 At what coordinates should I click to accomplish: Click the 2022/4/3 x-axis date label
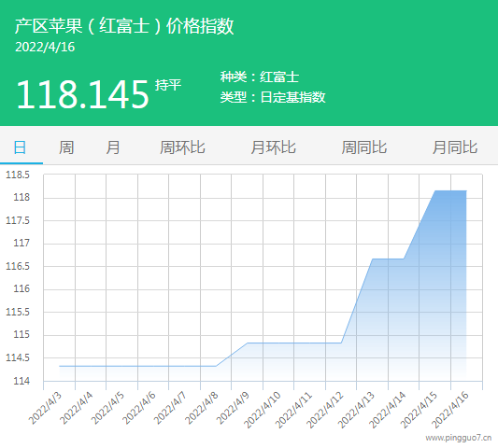point(46,409)
